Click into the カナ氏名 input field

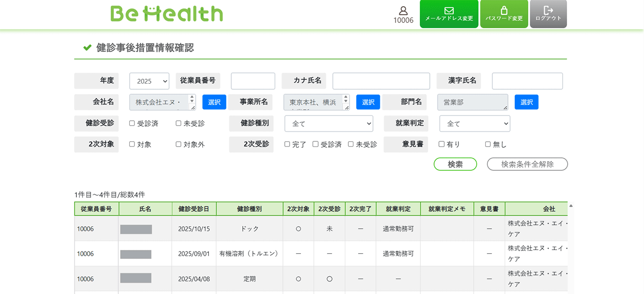click(381, 81)
